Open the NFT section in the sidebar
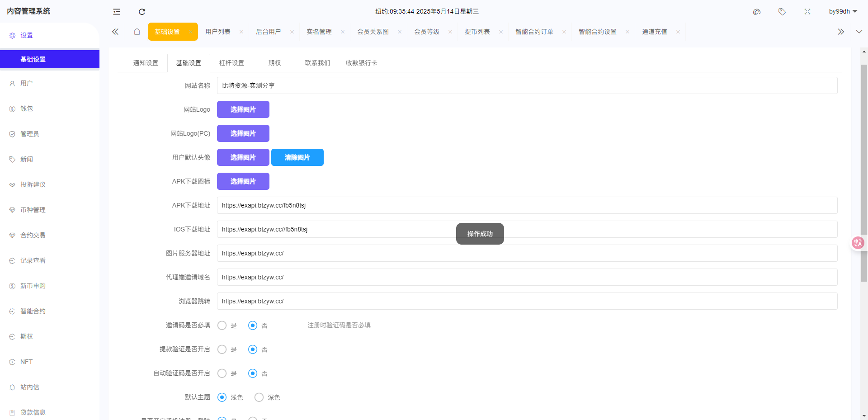Viewport: 868px width, 420px height. point(26,362)
